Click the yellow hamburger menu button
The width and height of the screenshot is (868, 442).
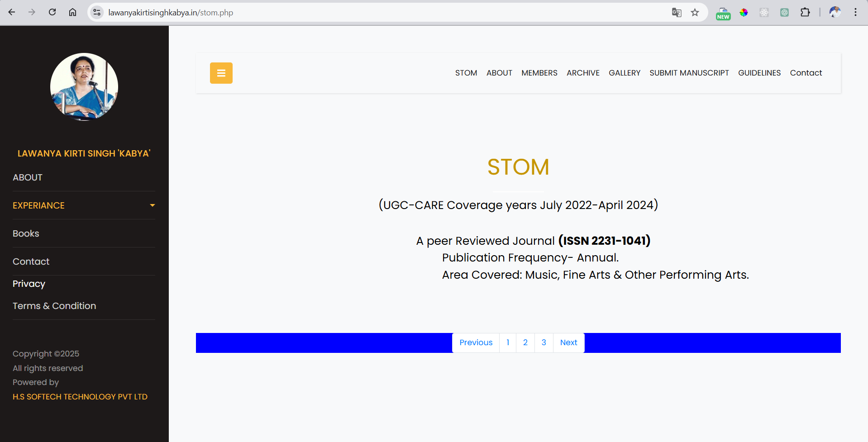tap(221, 73)
